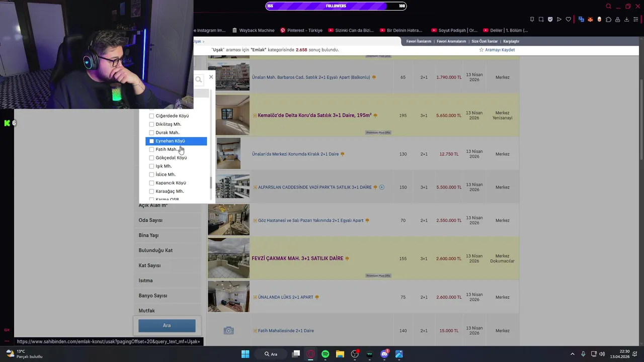
Task: Open Windows Start menu
Action: point(245,354)
